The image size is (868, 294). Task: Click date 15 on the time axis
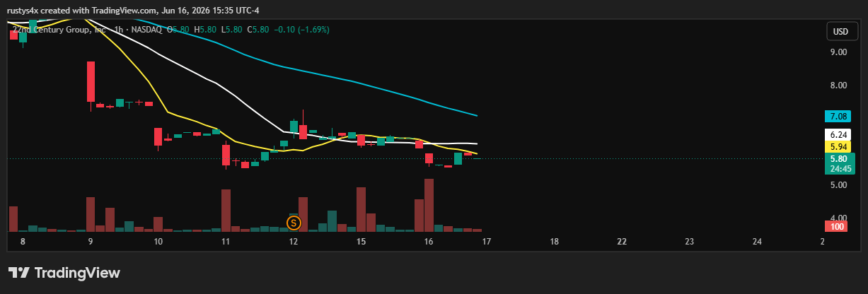pyautogui.click(x=361, y=242)
